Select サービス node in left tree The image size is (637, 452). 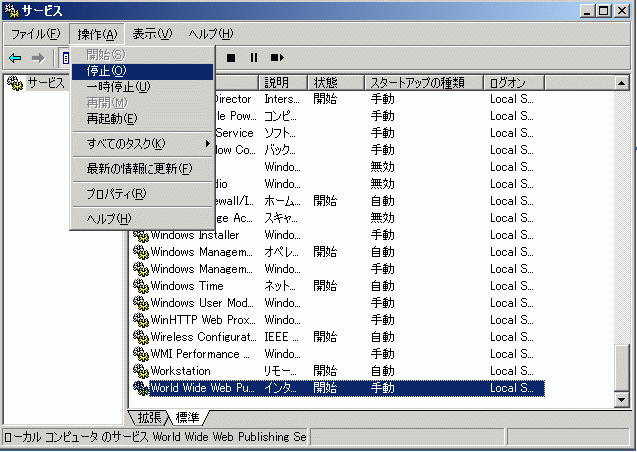[x=46, y=83]
